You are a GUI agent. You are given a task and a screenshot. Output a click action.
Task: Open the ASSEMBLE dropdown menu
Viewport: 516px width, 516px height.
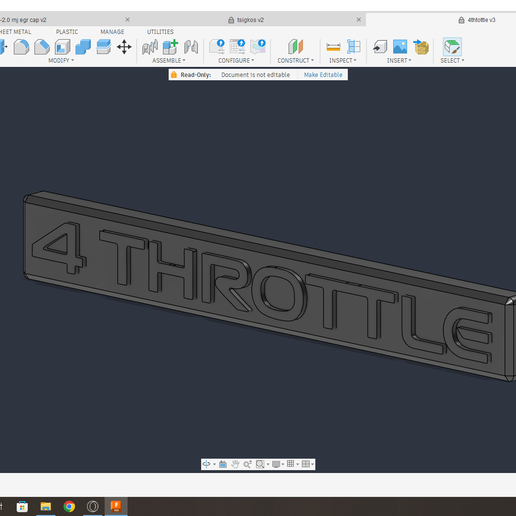169,60
